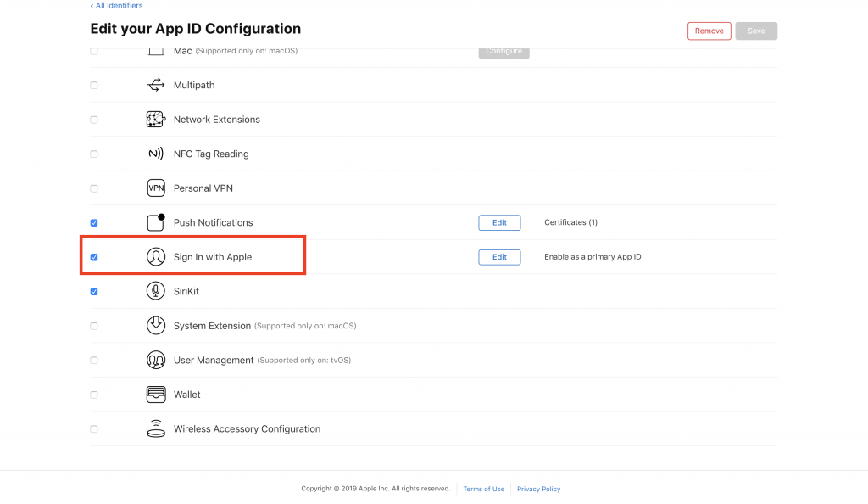The image size is (868, 504).
Task: Click the System Extension icon
Action: pos(156,325)
